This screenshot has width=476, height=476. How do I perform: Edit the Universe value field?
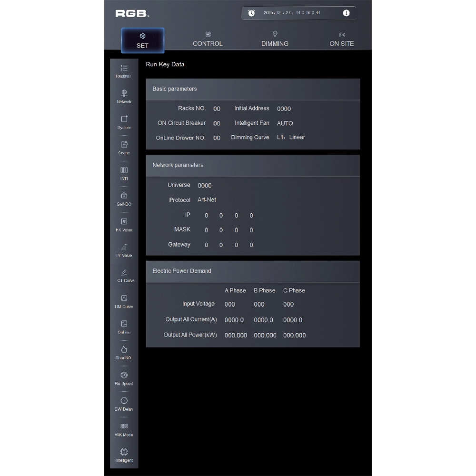205,185
